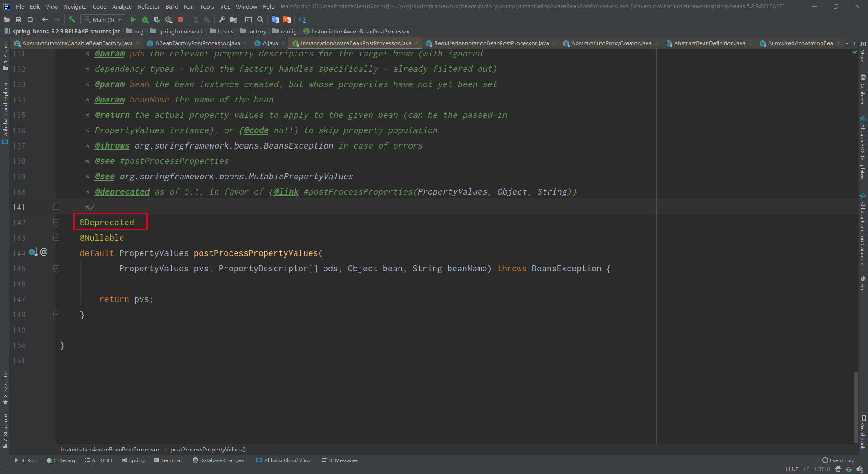Screen dimensions: 868x474
Task: Click the red Stop button in toolbar
Action: tap(180, 19)
